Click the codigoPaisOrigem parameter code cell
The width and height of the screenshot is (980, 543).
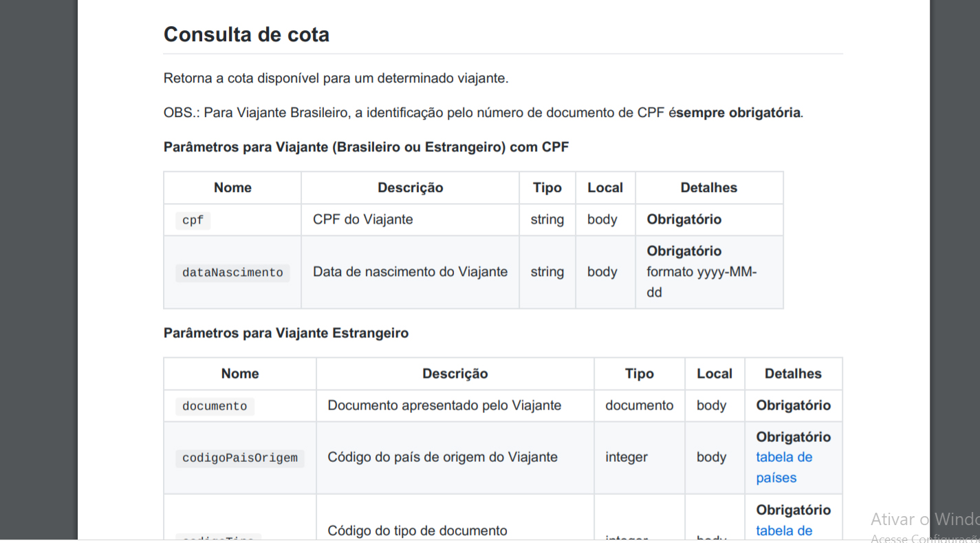240,458
